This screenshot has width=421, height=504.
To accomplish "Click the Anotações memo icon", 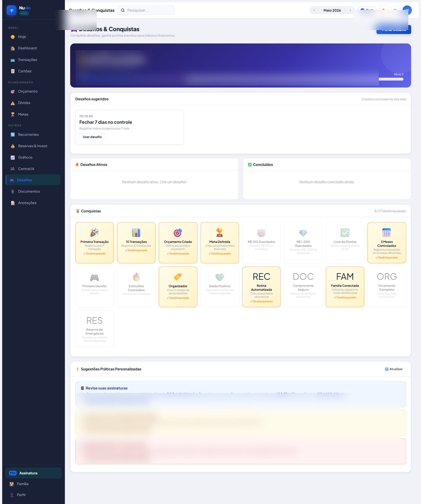I will (x=13, y=203).
